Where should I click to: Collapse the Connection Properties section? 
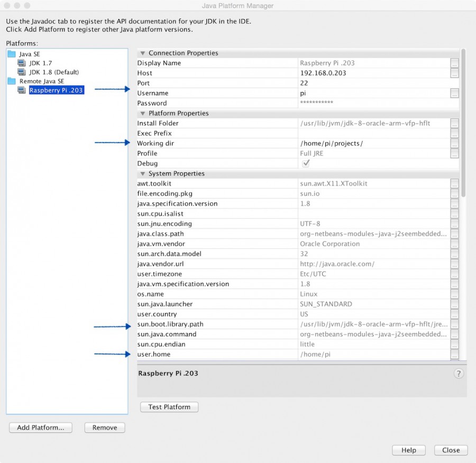click(x=142, y=53)
